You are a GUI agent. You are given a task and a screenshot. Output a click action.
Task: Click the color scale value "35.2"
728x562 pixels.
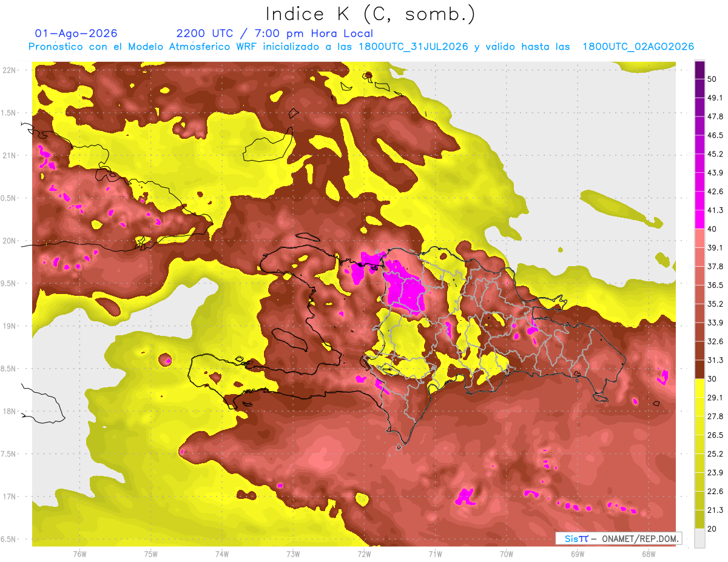coord(715,304)
